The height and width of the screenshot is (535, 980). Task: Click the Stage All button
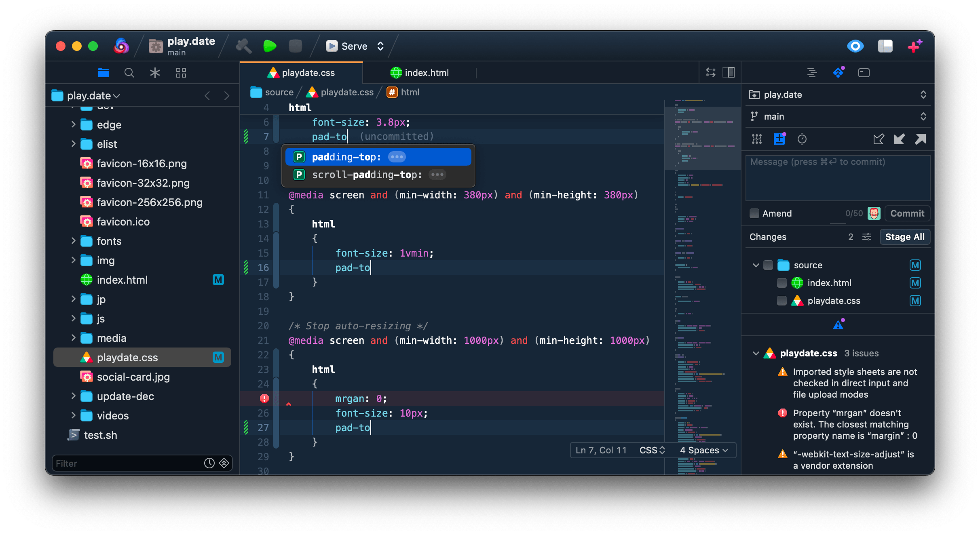[905, 237]
